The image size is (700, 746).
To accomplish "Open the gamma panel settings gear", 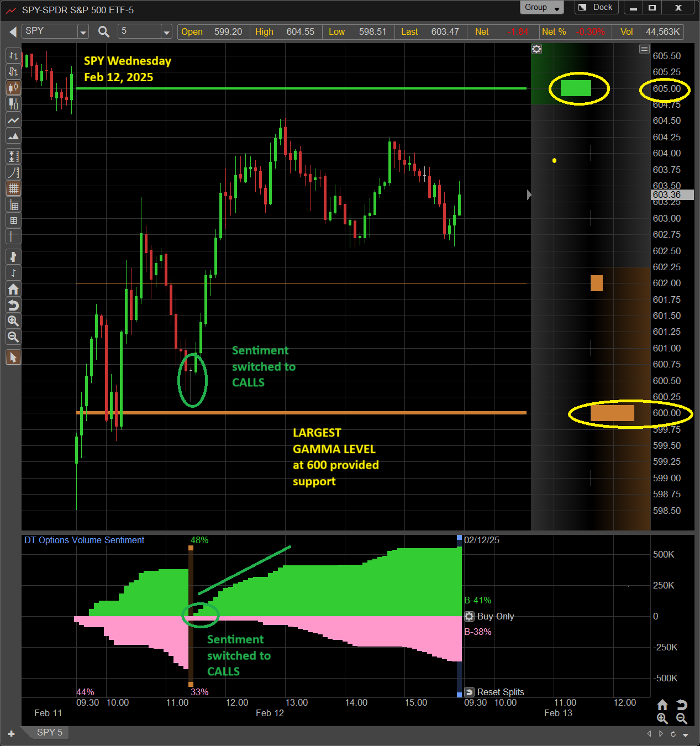I will pyautogui.click(x=536, y=49).
